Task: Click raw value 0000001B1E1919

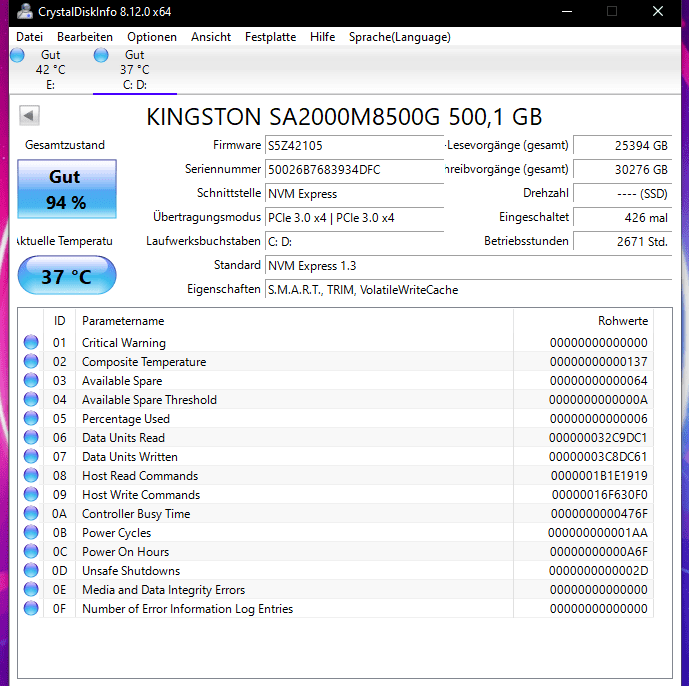Action: [x=599, y=475]
